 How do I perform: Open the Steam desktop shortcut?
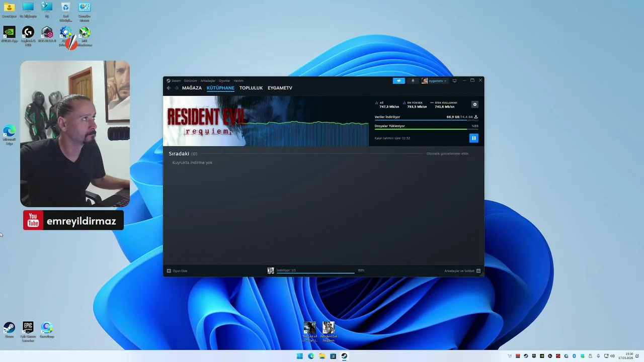point(9,330)
